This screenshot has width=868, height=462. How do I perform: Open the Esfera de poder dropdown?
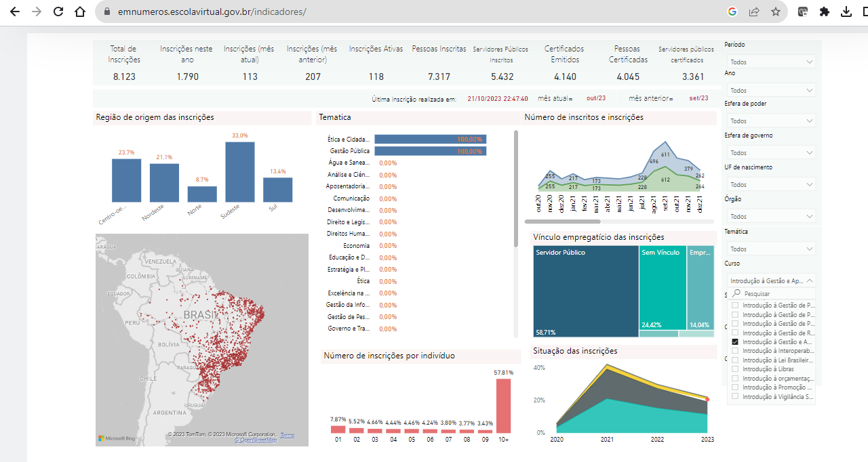click(x=771, y=121)
